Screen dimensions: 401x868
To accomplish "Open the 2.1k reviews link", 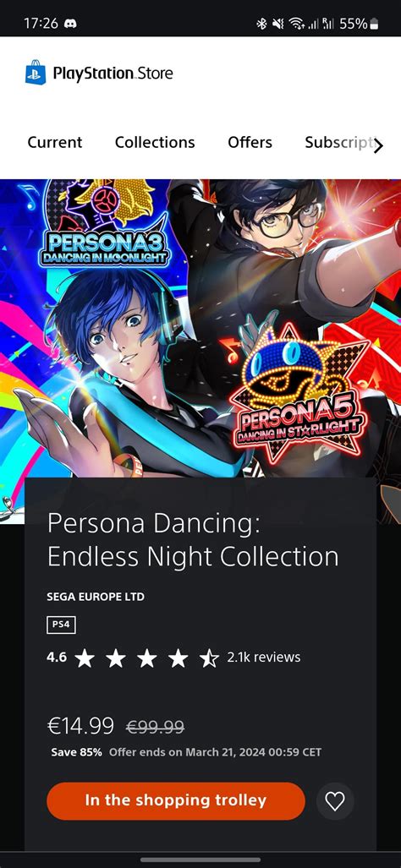I will pyautogui.click(x=264, y=657).
